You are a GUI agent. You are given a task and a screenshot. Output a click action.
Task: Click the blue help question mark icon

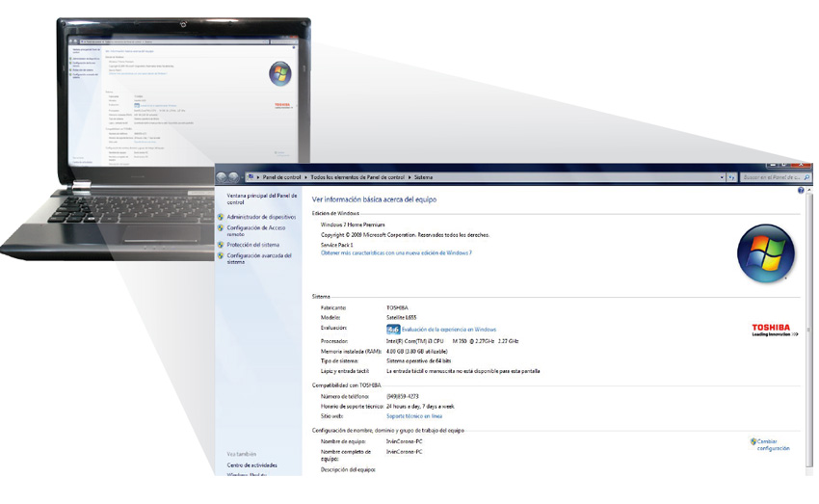tap(801, 191)
